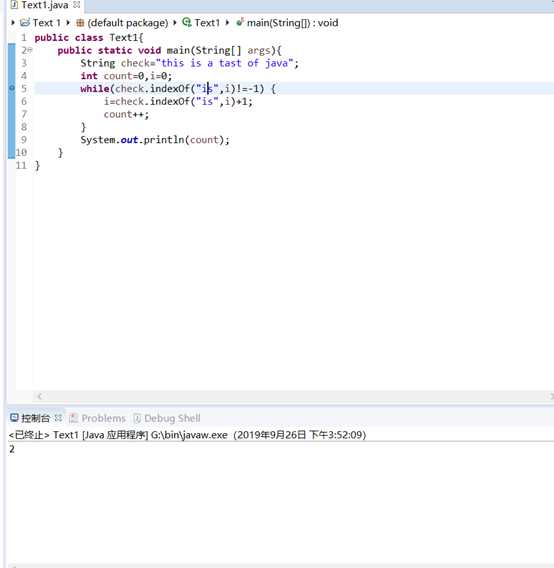Click the while(check.indexOf condition line

178,89
